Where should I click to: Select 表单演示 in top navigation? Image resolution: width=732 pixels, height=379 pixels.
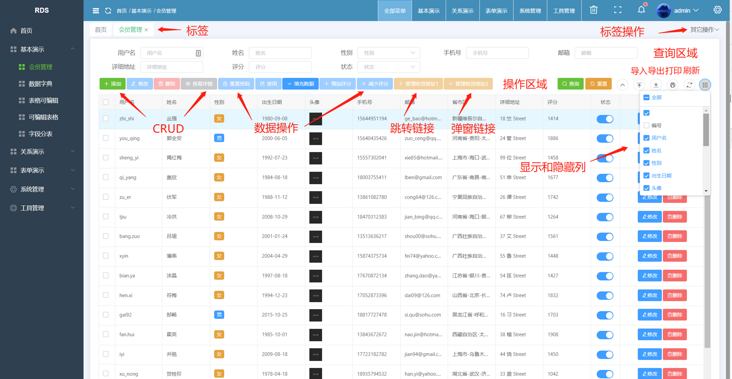[x=496, y=10]
